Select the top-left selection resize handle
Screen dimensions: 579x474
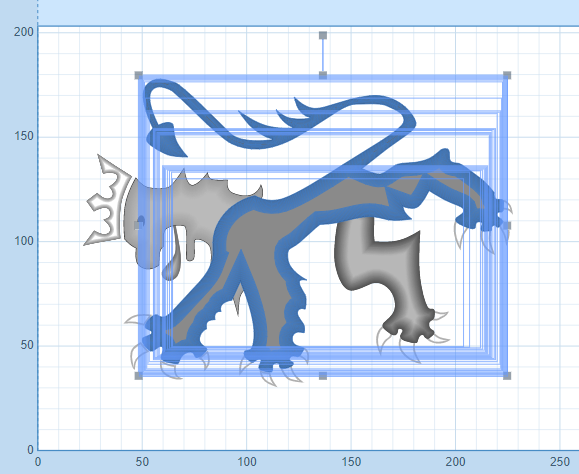pos(138,75)
